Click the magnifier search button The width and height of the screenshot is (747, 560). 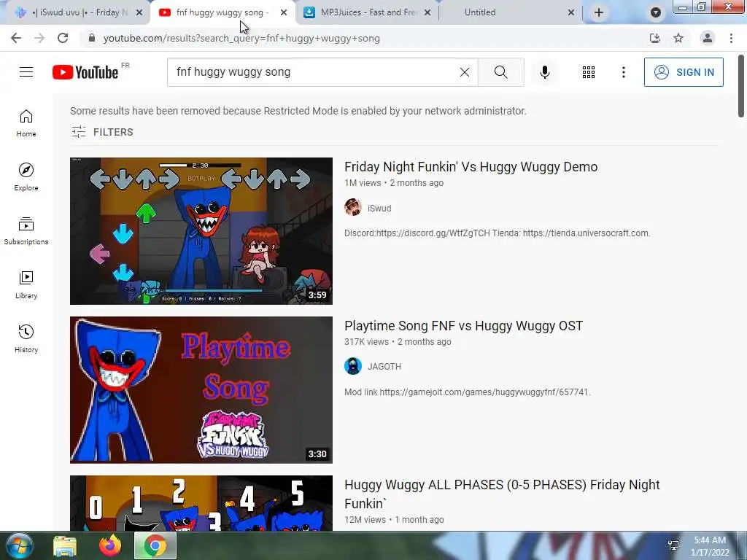pyautogui.click(x=500, y=72)
